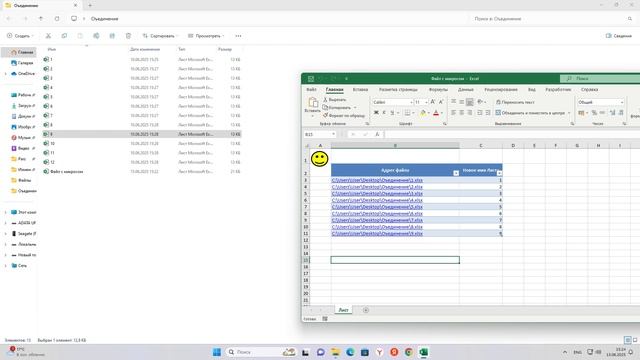640x360 pixels.
Task: Open the Calibri font name dropdown
Action: [x=411, y=102]
